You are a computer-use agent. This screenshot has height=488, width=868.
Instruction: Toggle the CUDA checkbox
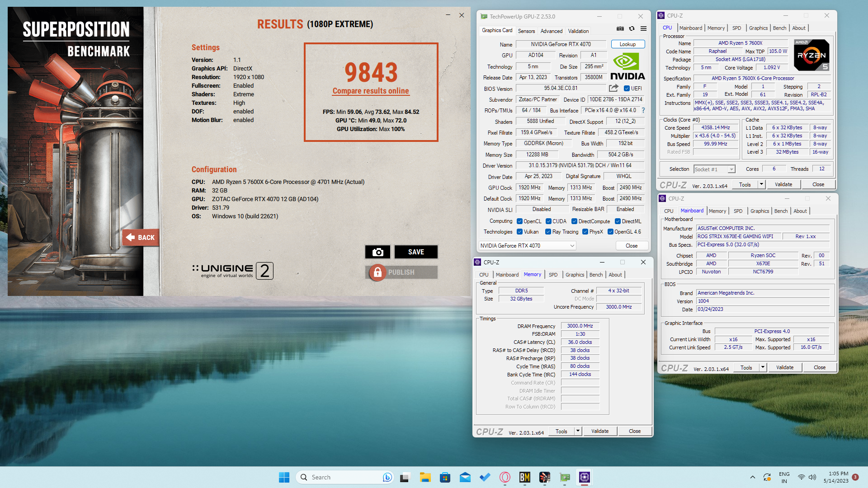(548, 221)
